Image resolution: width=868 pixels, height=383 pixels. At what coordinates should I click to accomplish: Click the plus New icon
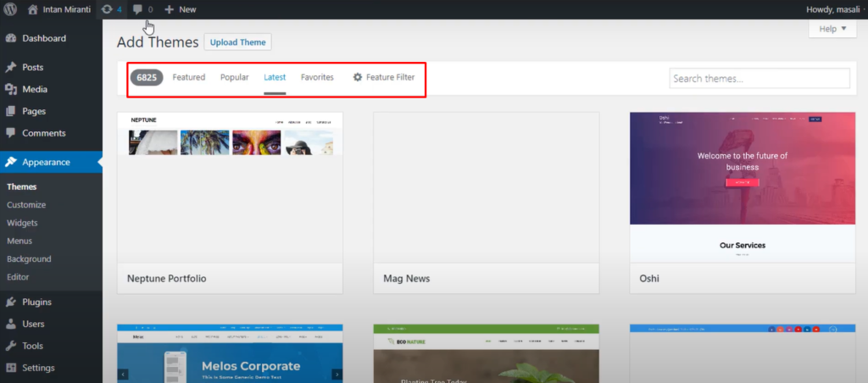pyautogui.click(x=170, y=9)
